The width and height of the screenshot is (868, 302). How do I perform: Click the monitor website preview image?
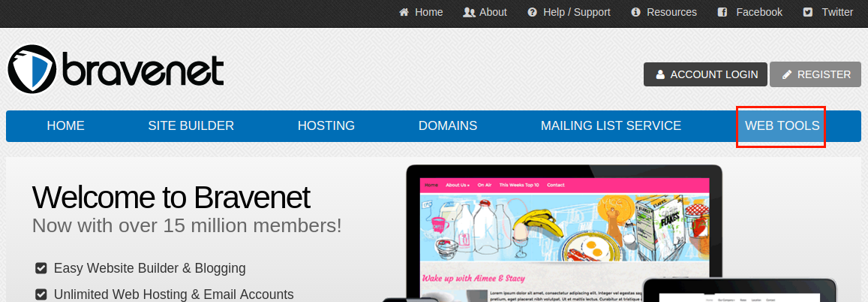click(565, 234)
